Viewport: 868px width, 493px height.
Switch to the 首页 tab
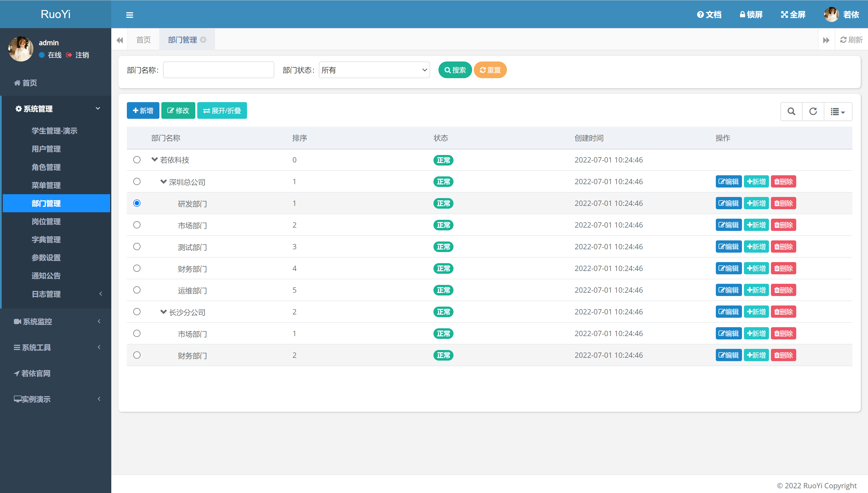144,40
